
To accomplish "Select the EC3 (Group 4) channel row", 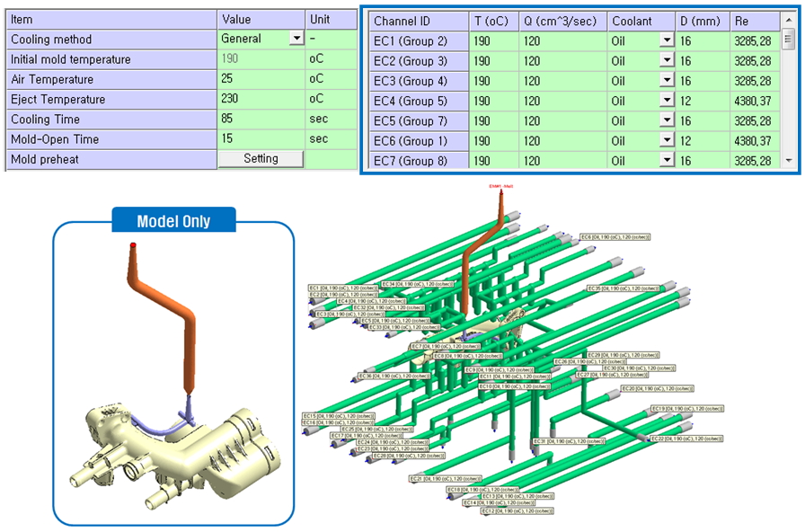I will (574, 81).
